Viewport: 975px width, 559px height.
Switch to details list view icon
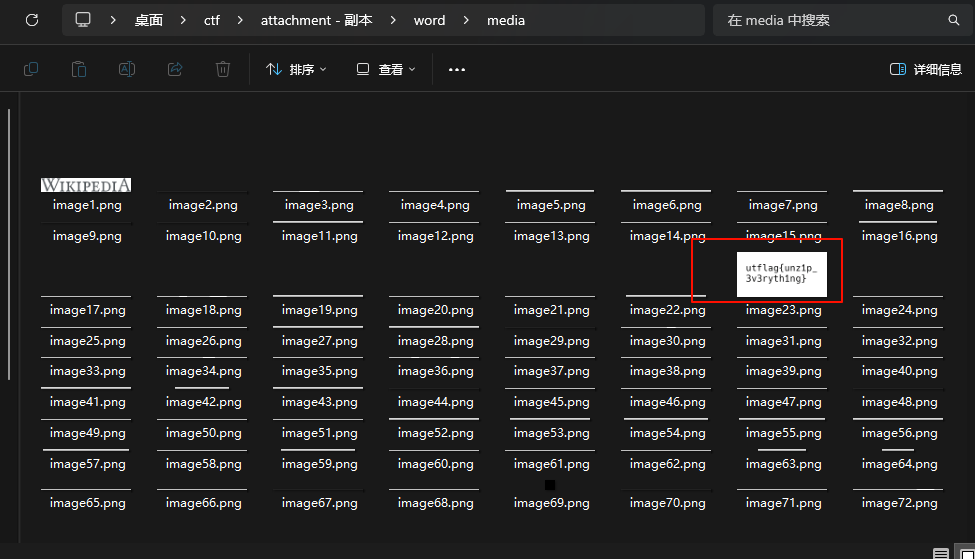tap(941, 553)
